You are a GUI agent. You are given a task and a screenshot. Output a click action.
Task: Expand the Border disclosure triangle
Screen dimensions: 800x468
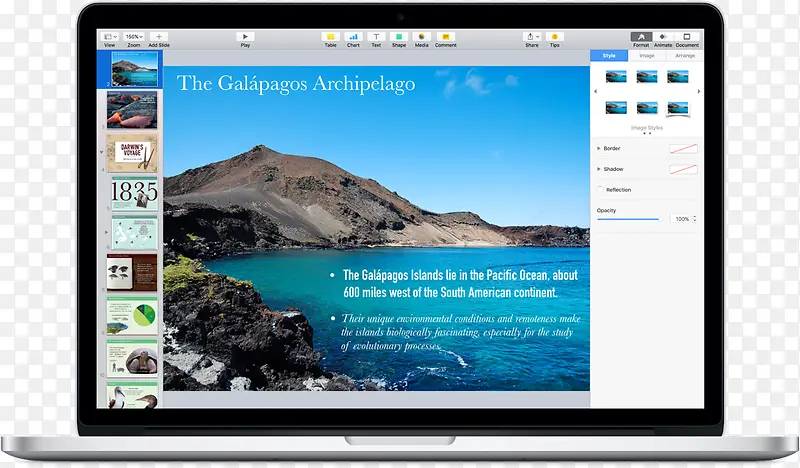point(598,148)
